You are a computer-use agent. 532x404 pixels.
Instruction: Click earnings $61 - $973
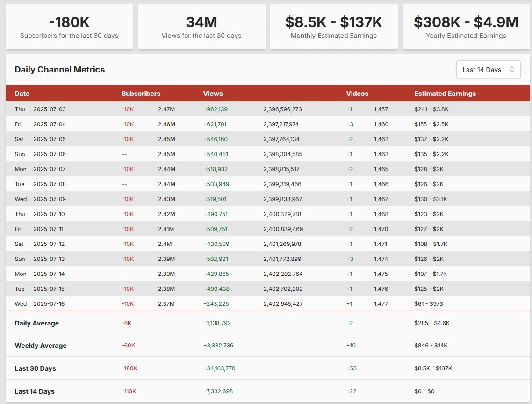click(x=429, y=303)
